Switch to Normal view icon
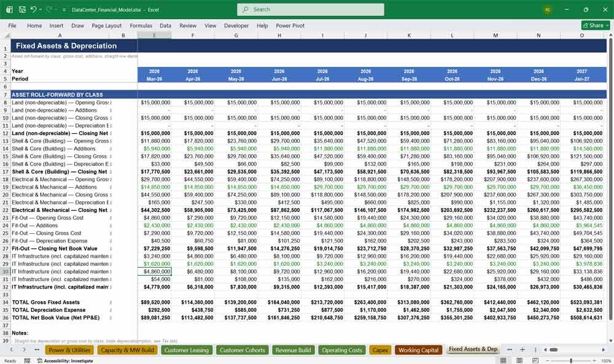The image size is (614, 364). coord(503,360)
